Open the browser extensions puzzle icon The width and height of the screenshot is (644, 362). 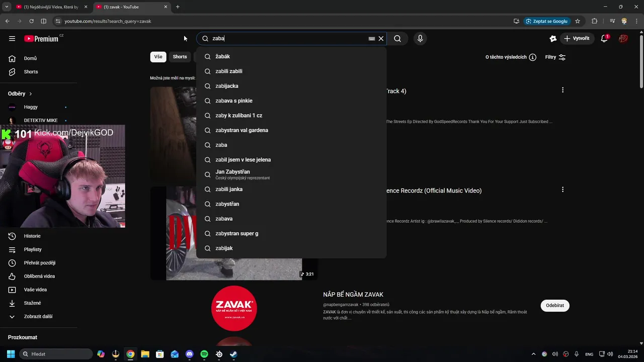point(595,21)
